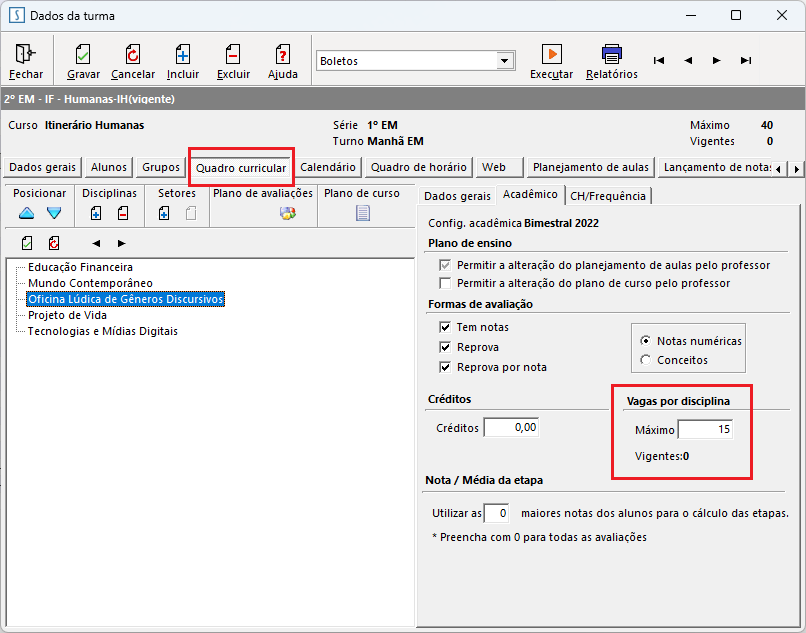
Task: Select Quadro curricular tab
Action: [241, 168]
